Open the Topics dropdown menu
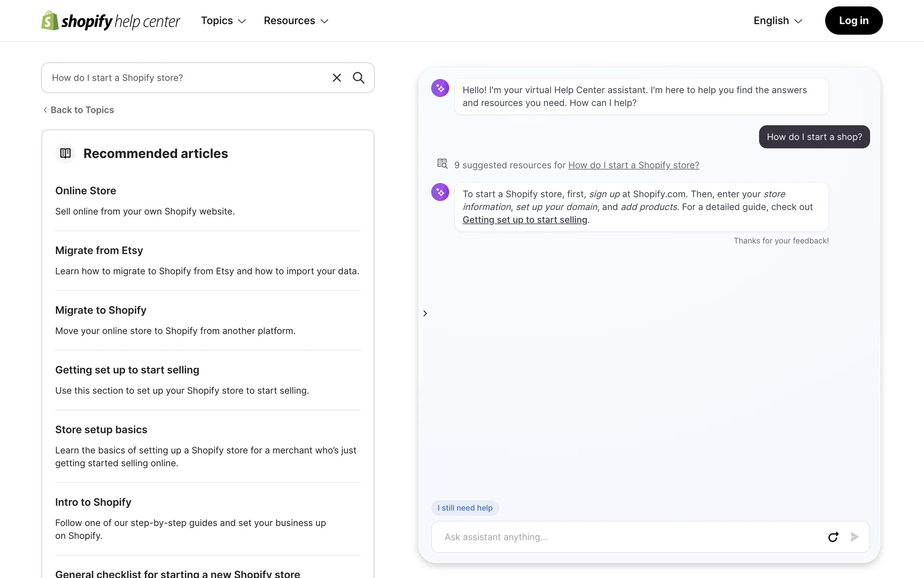 click(x=223, y=21)
